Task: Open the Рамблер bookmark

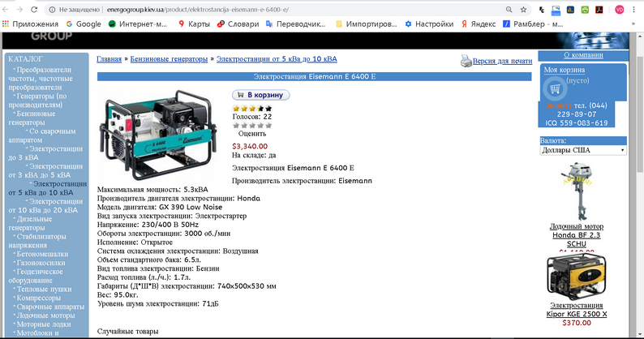Action: (533, 24)
